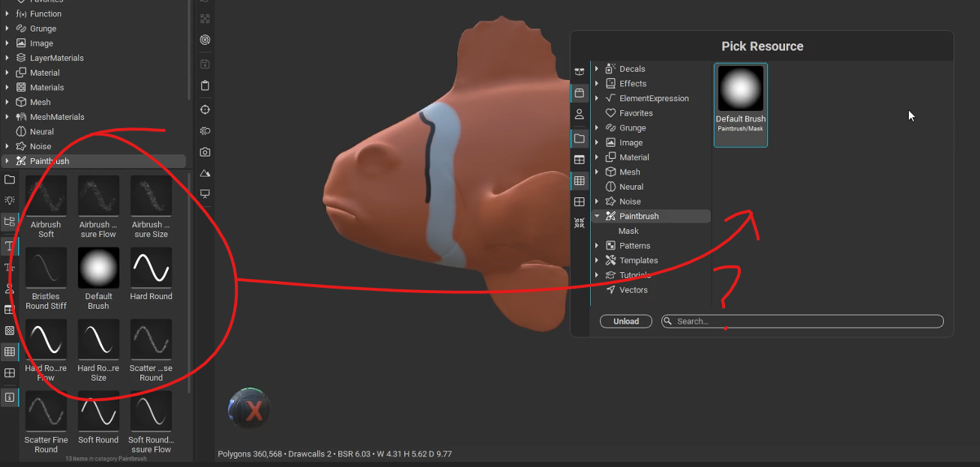Switch to the list view icon in Pick Resource
Viewport: 980px width, 467px height.
579,160
